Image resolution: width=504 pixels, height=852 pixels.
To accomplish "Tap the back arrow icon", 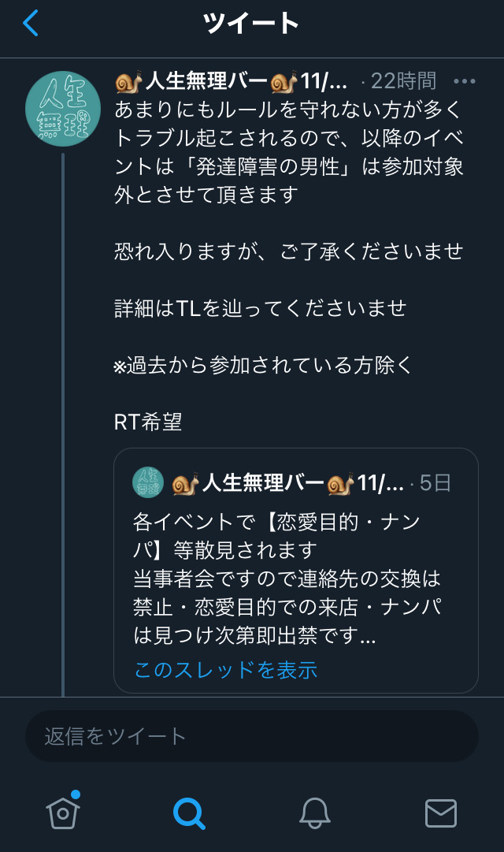I will click(31, 23).
